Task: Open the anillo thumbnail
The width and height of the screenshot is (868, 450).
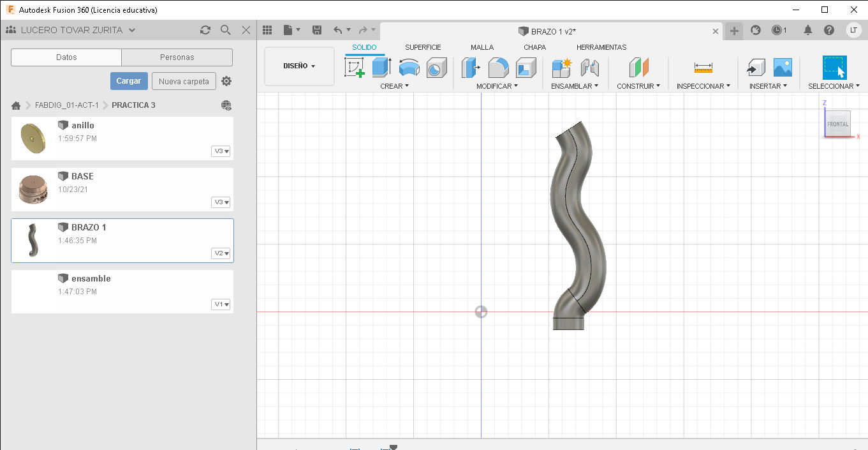Action: (x=33, y=138)
